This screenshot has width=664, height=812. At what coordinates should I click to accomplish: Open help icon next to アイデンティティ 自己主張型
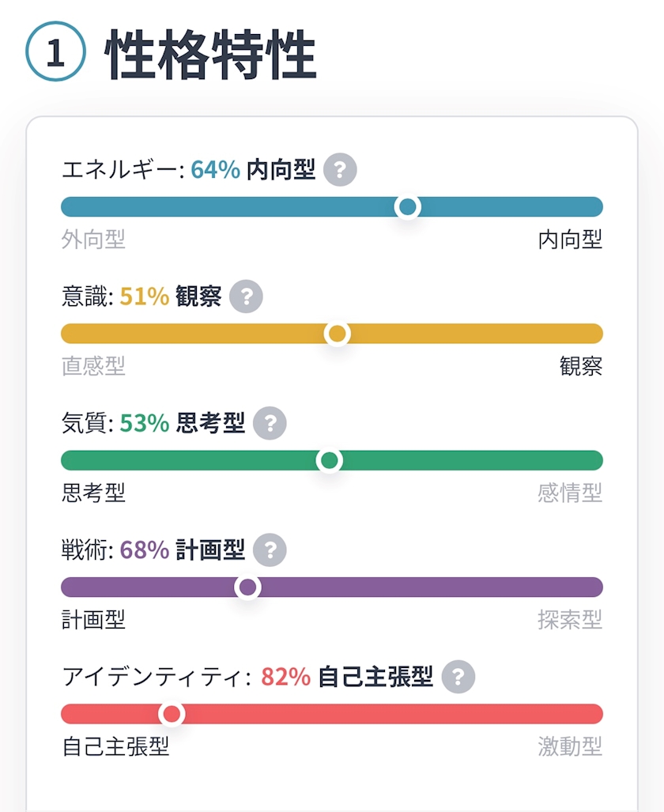[458, 677]
